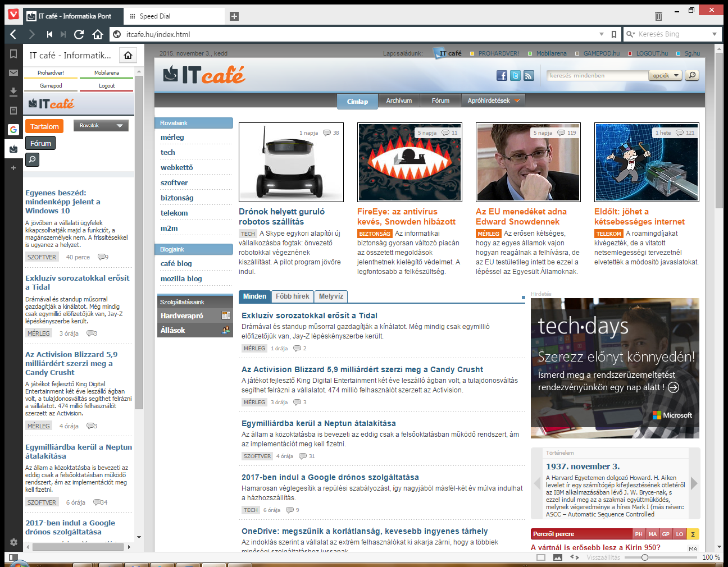The width and height of the screenshot is (728, 567).
Task: Click the Tartalom button in panel
Action: click(x=44, y=126)
